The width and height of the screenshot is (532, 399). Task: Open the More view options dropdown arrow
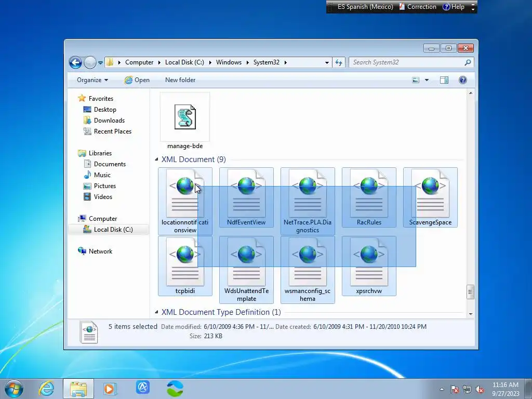pos(427,80)
